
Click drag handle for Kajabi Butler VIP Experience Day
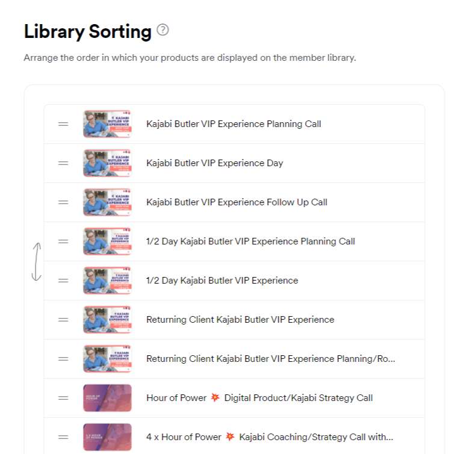tap(63, 163)
